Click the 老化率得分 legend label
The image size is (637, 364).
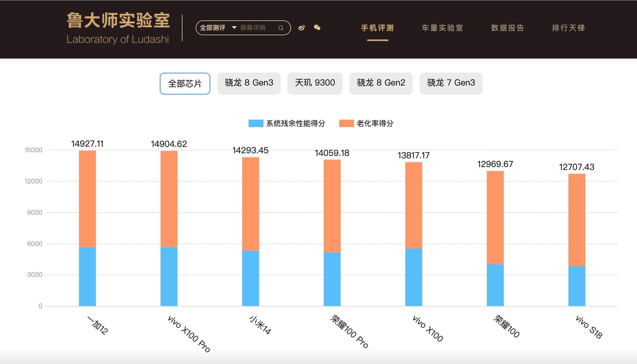tap(375, 123)
